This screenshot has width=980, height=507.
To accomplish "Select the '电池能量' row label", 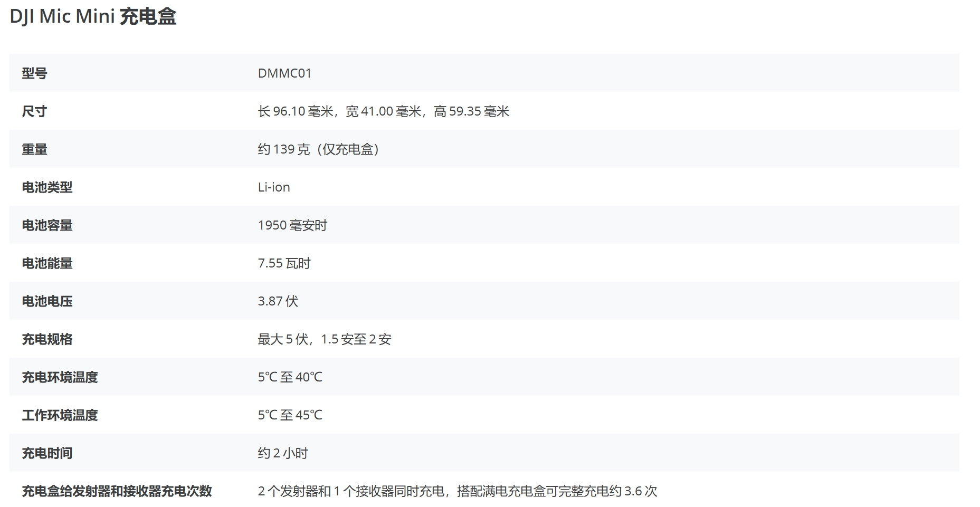I will [47, 263].
